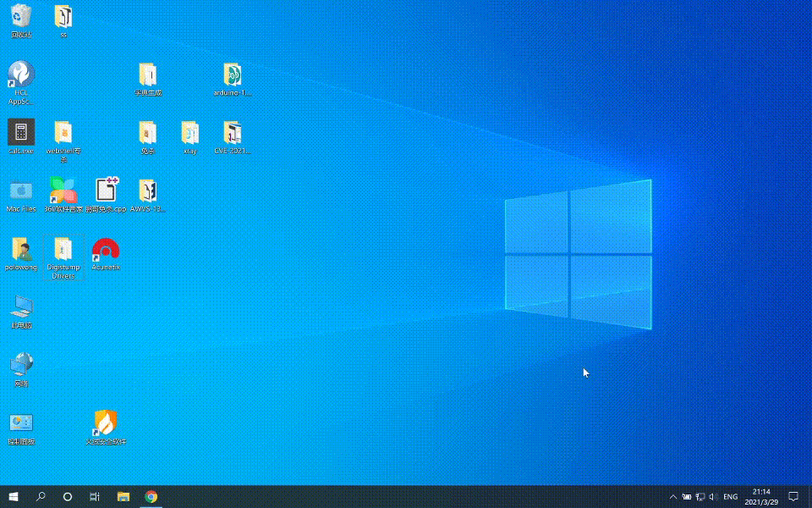The image size is (812, 508).
Task: Select the Recycle Bin desktop icon
Action: click(21, 20)
